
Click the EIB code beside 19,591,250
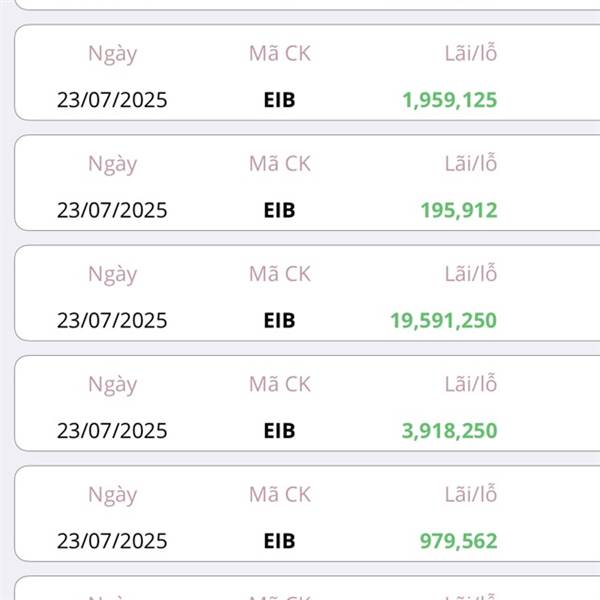coord(279,320)
